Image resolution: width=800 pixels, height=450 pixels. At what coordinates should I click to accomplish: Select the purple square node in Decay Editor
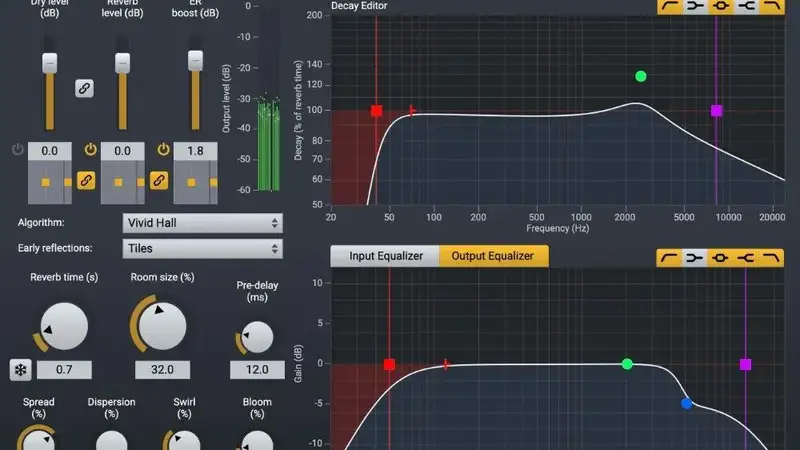point(716,111)
